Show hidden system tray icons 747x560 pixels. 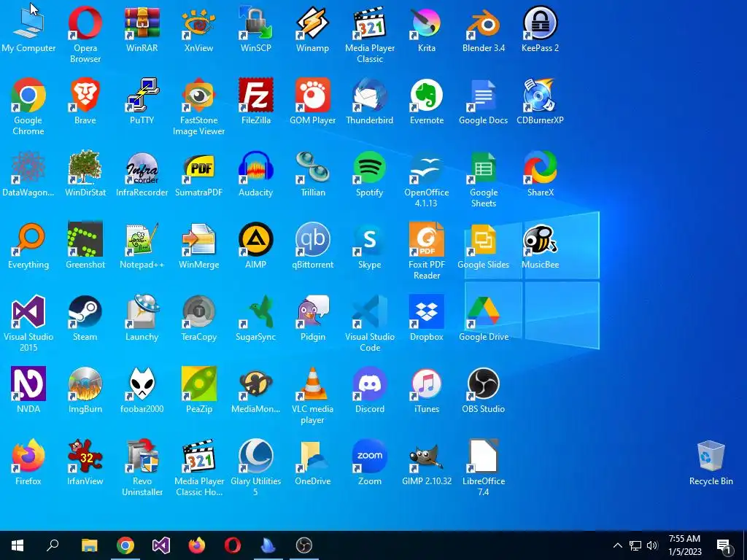point(617,545)
